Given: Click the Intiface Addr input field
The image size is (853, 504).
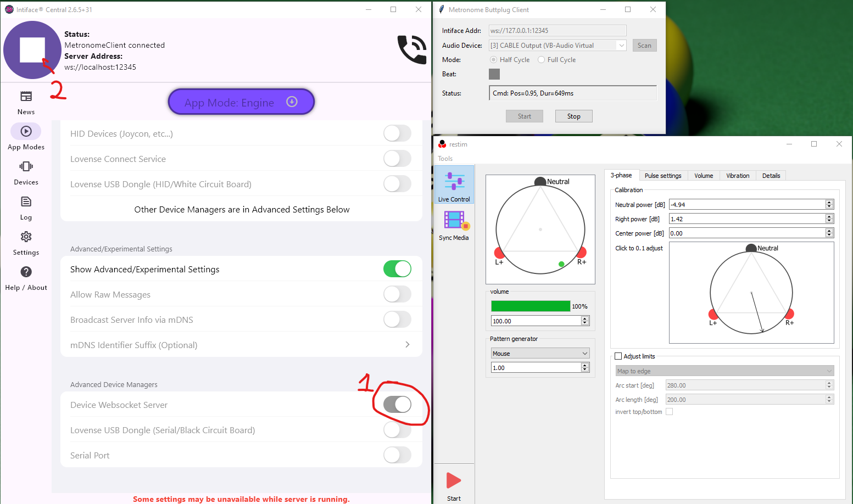Looking at the screenshot, I should 557,31.
